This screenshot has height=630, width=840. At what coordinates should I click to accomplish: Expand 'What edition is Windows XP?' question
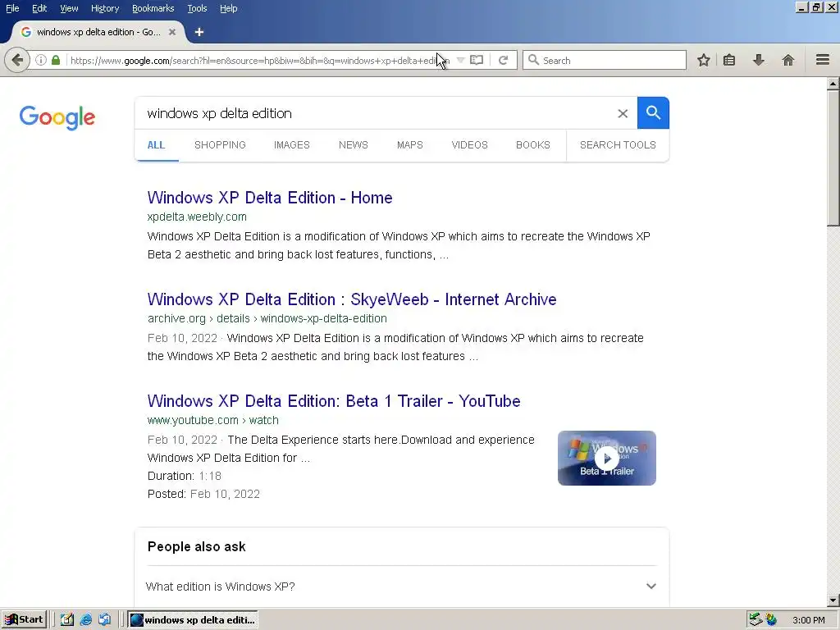(401, 586)
